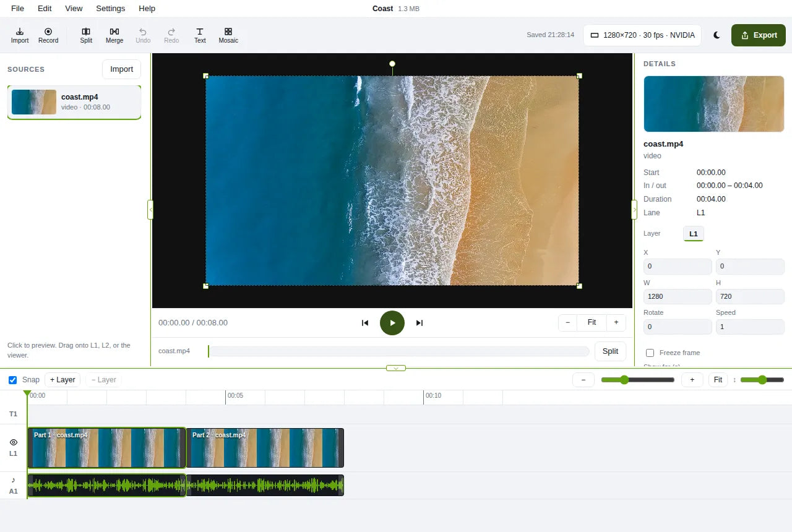The height and width of the screenshot is (532, 792).
Task: Click the 00:05 mark on timeline ruler
Action: click(x=235, y=395)
